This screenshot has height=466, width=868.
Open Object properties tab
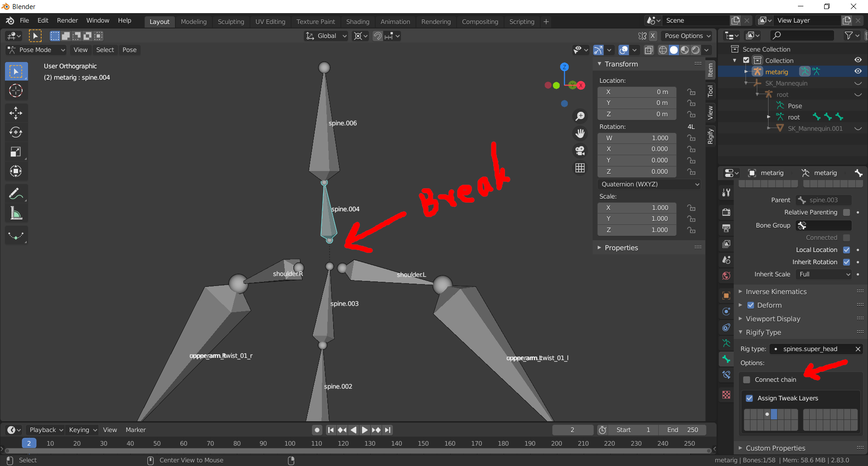726,295
